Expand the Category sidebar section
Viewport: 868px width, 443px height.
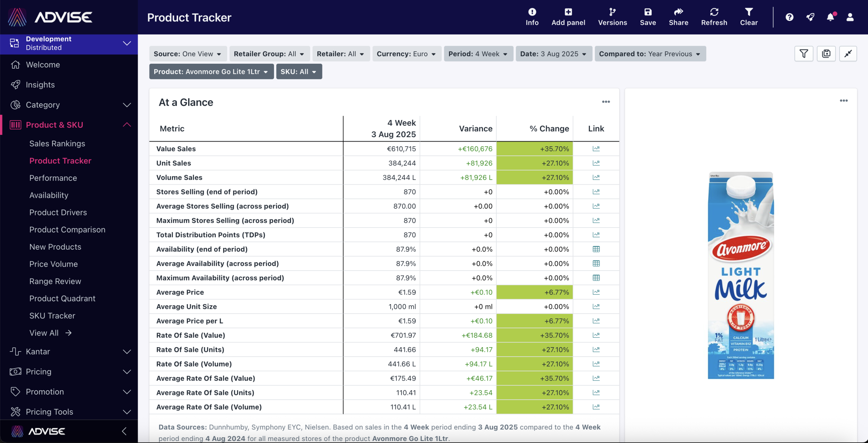coord(127,105)
